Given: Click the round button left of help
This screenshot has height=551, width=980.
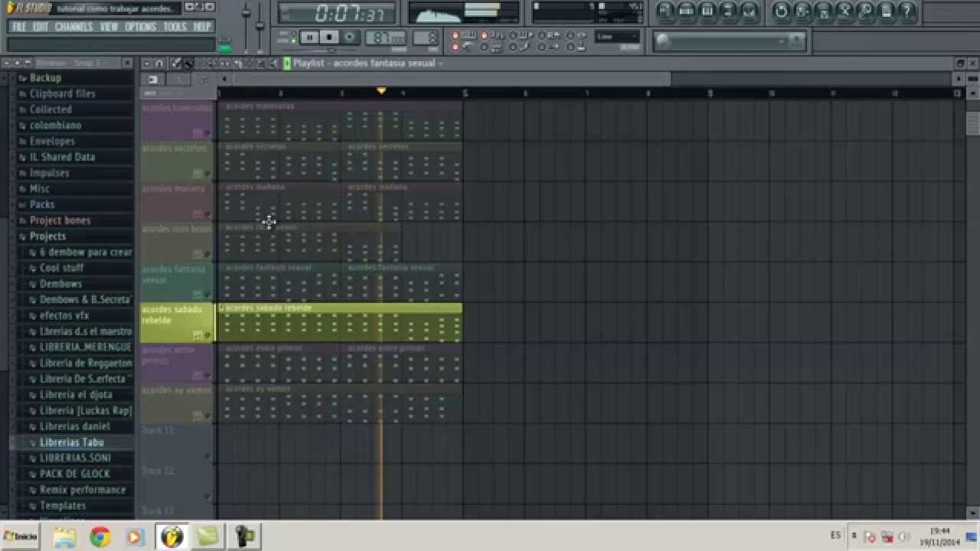Looking at the screenshot, I should [x=886, y=11].
